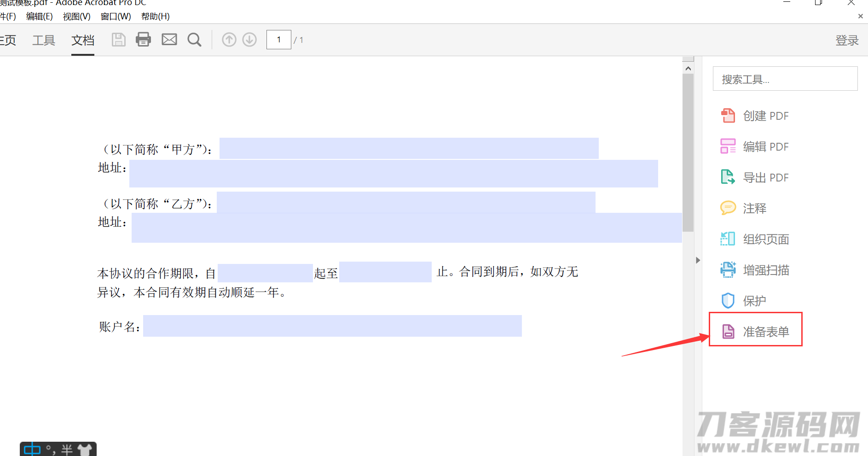Click the 乙方 name form field
This screenshot has height=456, width=868.
[x=406, y=202]
